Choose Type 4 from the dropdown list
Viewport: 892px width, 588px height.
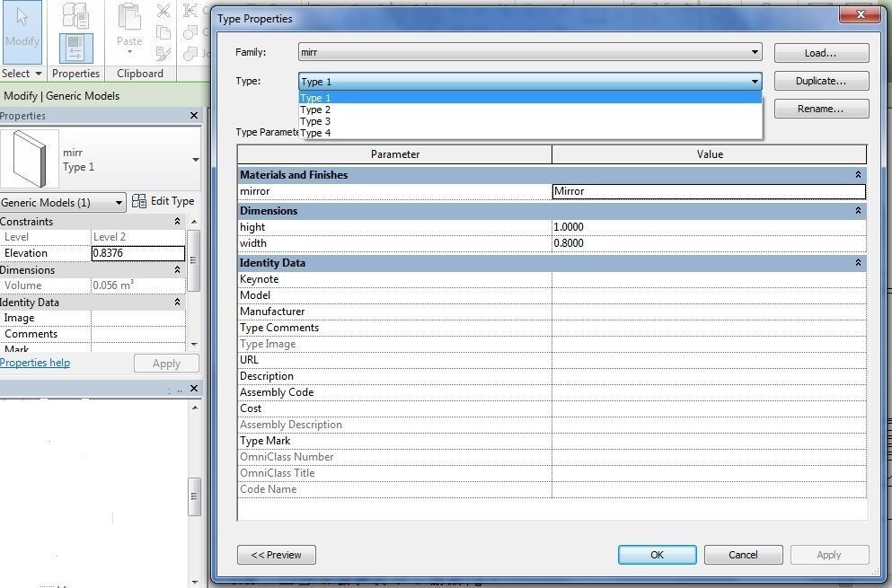[x=530, y=133]
